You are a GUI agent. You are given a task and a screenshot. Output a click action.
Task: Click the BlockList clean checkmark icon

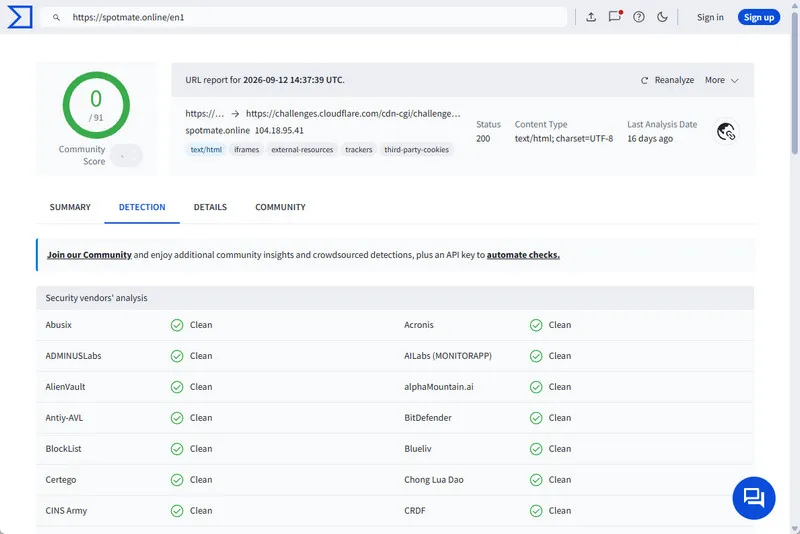click(x=177, y=449)
